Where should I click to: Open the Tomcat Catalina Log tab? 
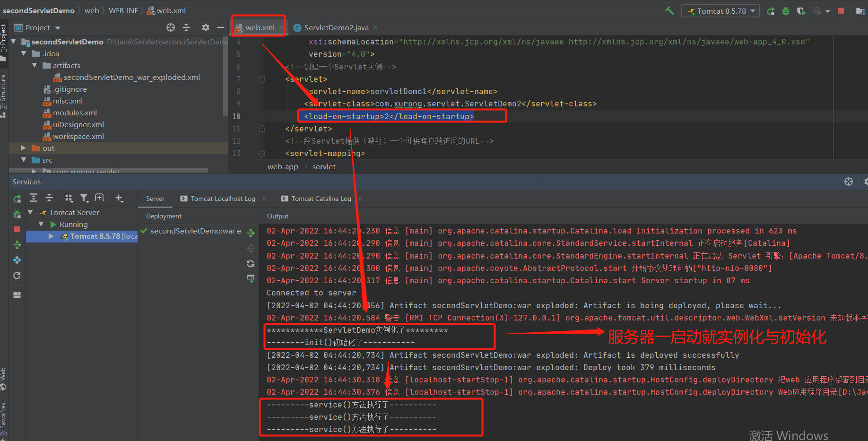tap(316, 199)
